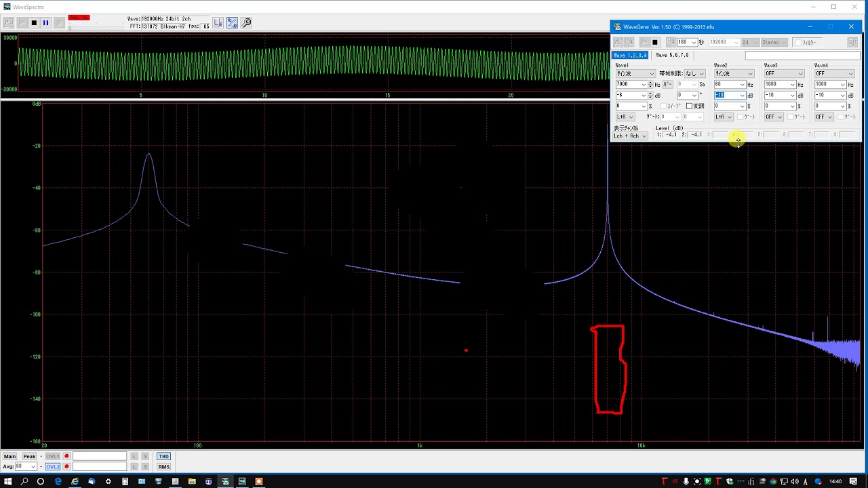Click the WaveGene save settings icon
The height and width of the screenshot is (488, 868).
pyautogui.click(x=629, y=42)
